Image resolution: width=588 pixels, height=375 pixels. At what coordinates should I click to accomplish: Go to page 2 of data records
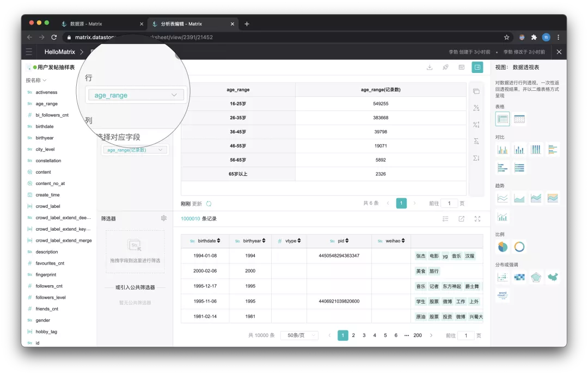[353, 335]
